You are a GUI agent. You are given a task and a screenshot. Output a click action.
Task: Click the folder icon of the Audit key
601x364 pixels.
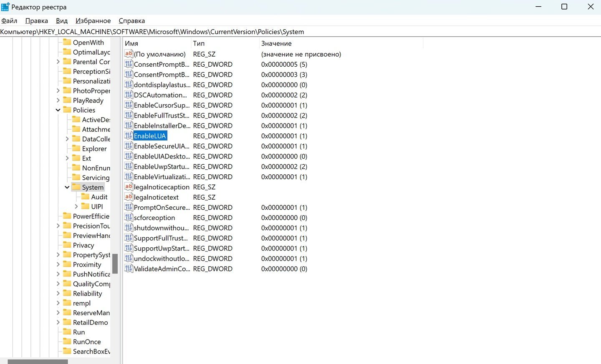[85, 196]
